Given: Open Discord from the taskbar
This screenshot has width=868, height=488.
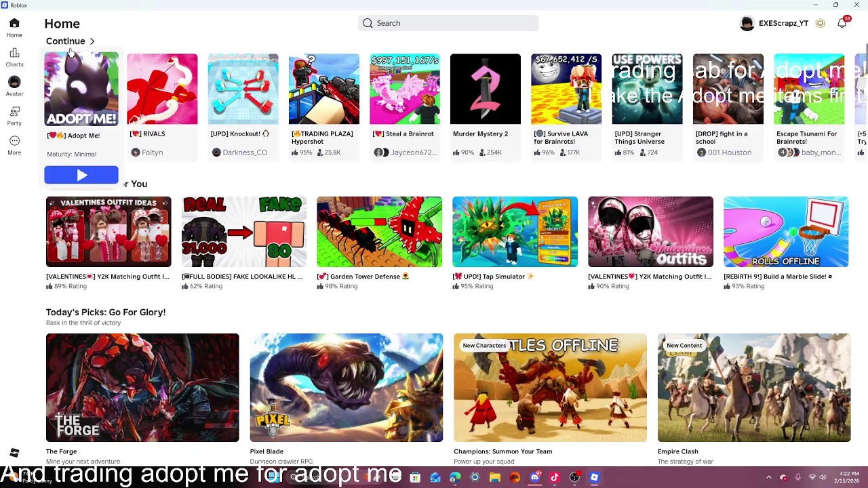Looking at the screenshot, I should (534, 478).
